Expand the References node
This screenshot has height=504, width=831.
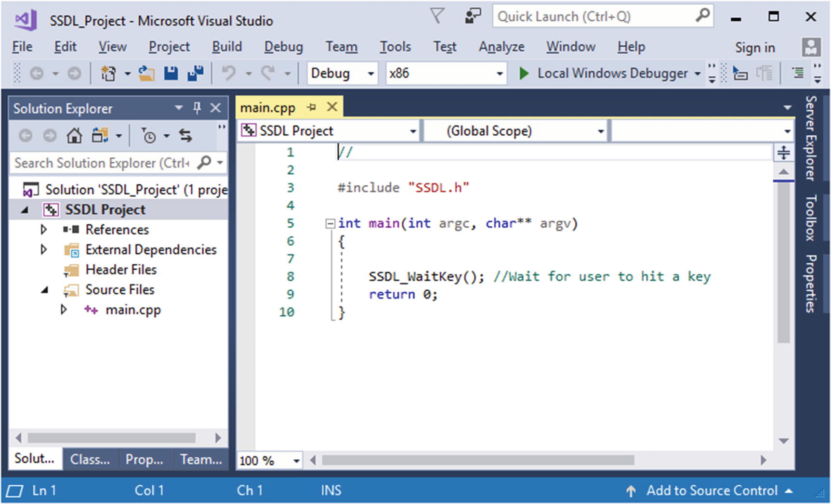tap(44, 230)
